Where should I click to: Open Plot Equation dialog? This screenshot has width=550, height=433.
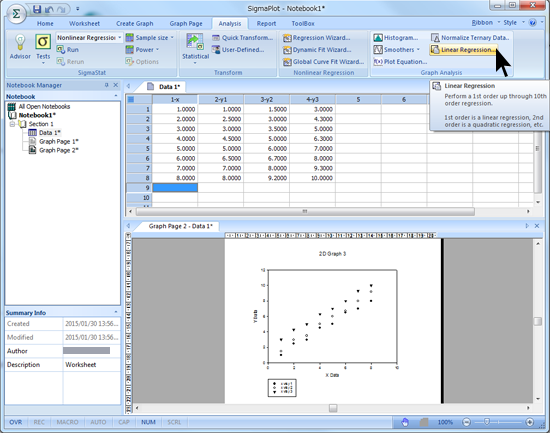[x=400, y=61]
